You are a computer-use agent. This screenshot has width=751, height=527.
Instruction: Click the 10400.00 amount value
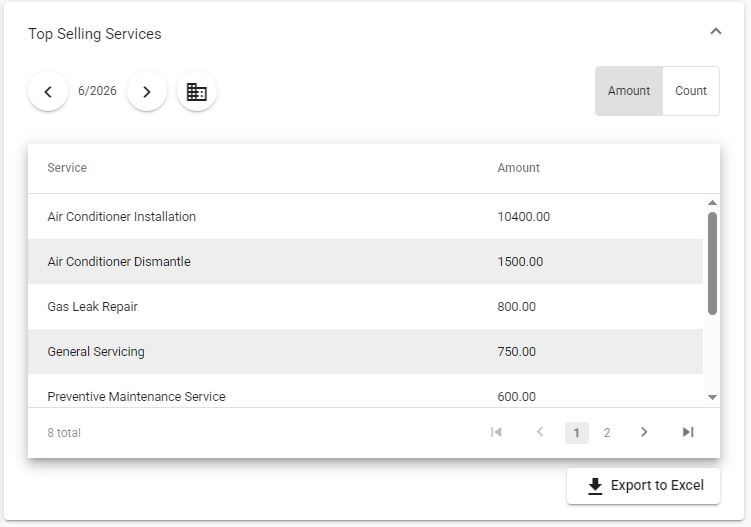[523, 217]
